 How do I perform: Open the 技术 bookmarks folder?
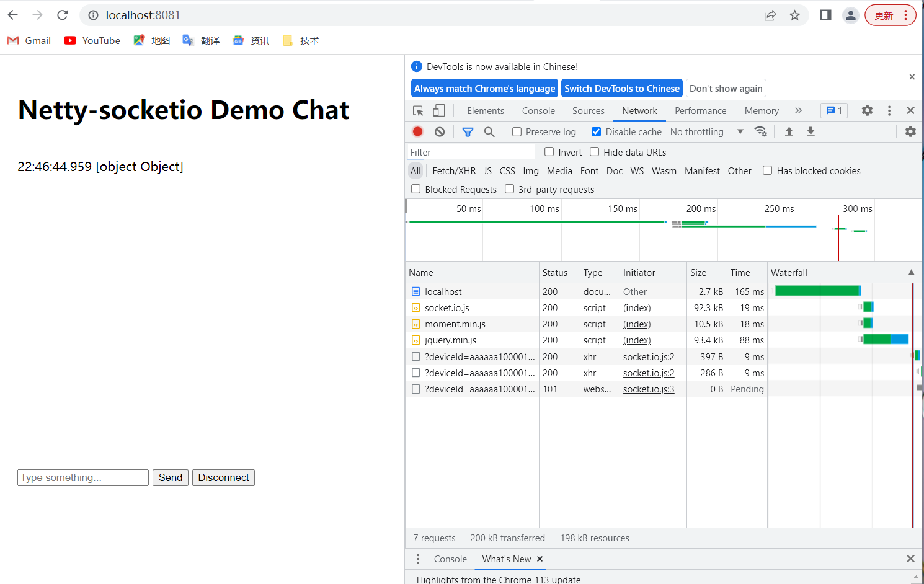tap(301, 40)
